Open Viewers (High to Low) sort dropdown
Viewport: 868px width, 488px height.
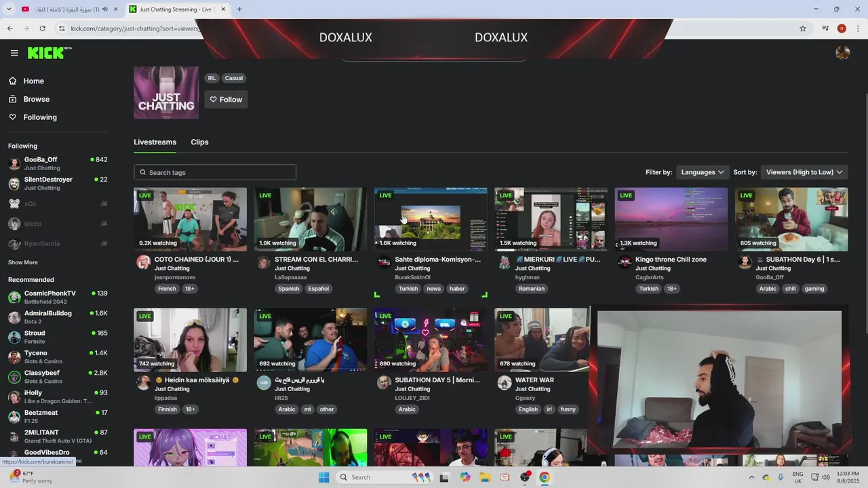804,172
